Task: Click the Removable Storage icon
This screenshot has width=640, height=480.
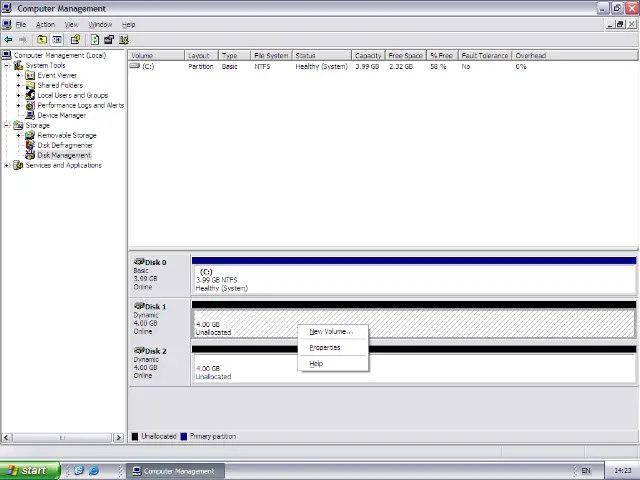Action: 30,135
